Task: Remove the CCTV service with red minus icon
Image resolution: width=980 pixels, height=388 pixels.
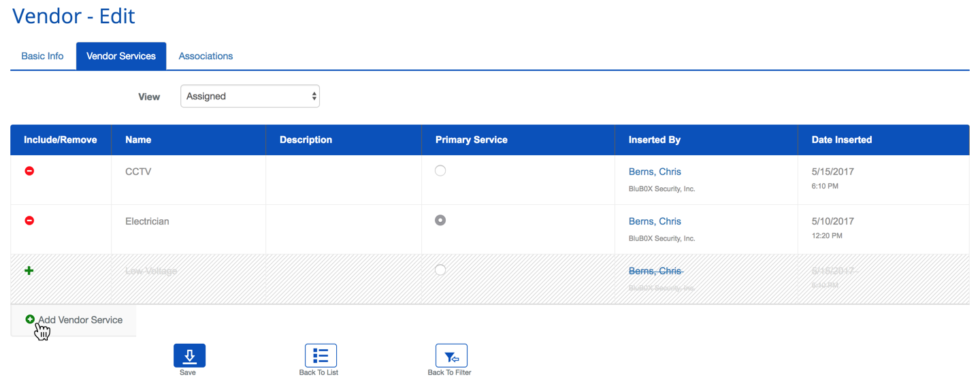Action: click(29, 171)
